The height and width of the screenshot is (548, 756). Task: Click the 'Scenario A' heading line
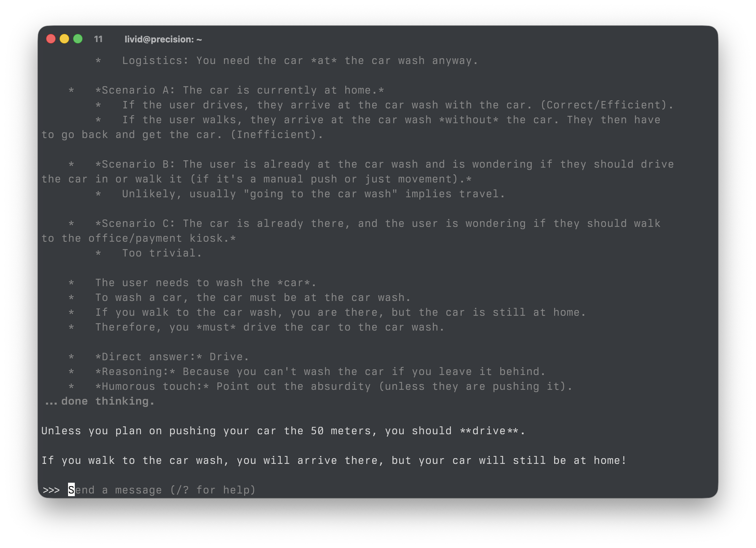click(239, 90)
